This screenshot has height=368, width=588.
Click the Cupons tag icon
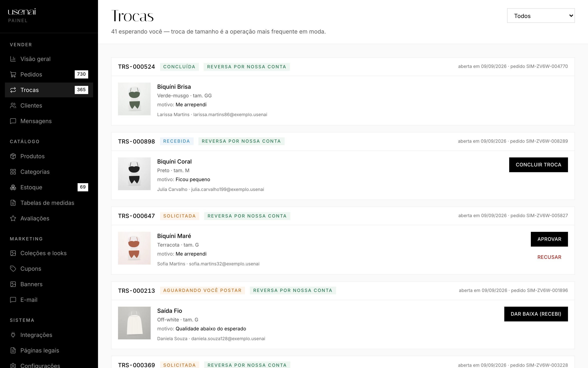pos(13,269)
